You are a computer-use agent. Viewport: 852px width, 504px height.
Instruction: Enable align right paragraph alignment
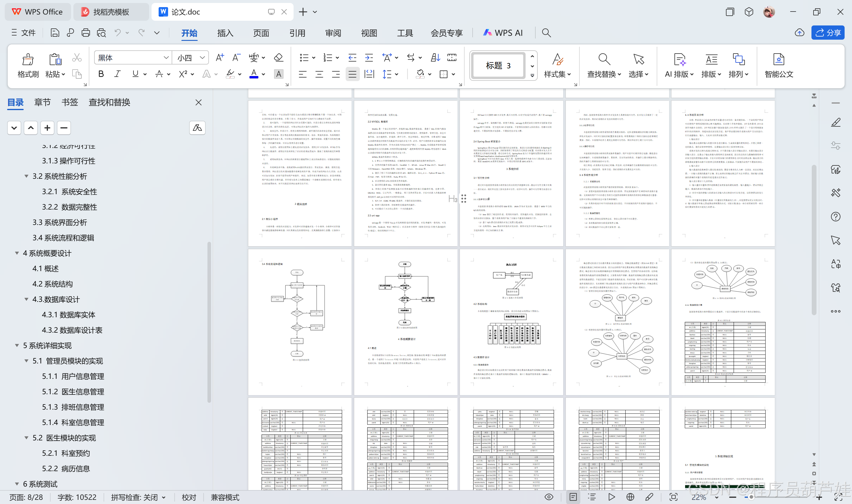point(336,74)
